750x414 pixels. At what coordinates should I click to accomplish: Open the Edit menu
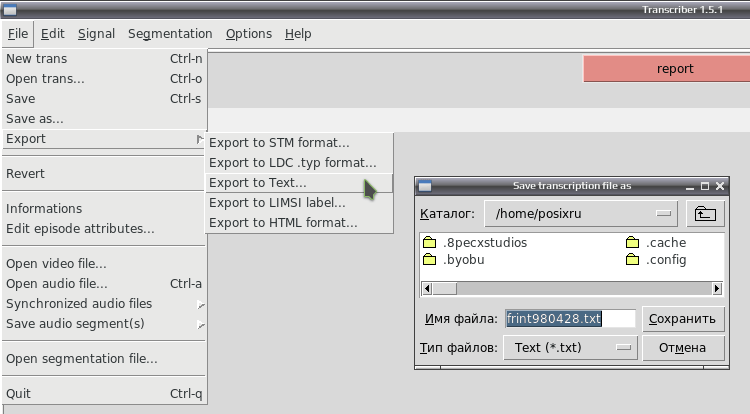(x=52, y=34)
